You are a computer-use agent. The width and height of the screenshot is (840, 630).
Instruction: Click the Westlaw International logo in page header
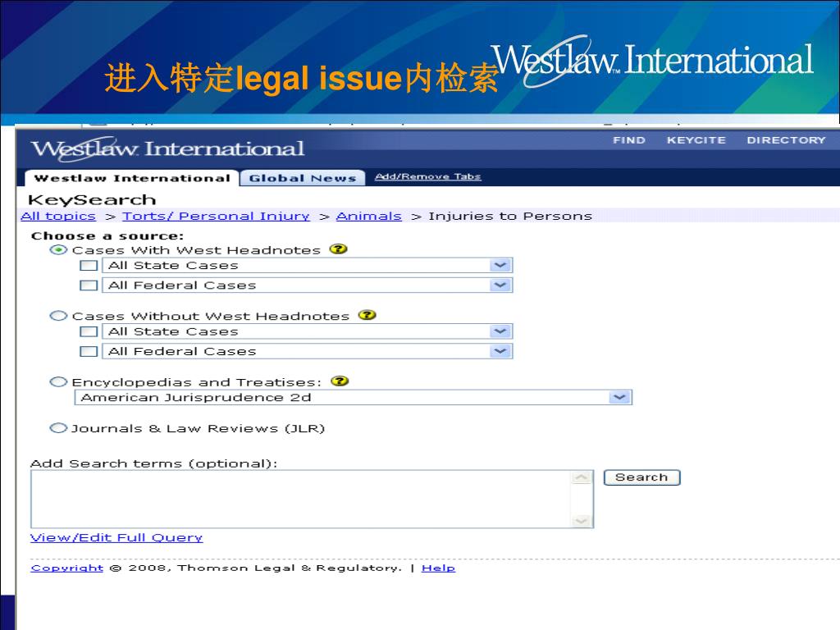tap(167, 149)
